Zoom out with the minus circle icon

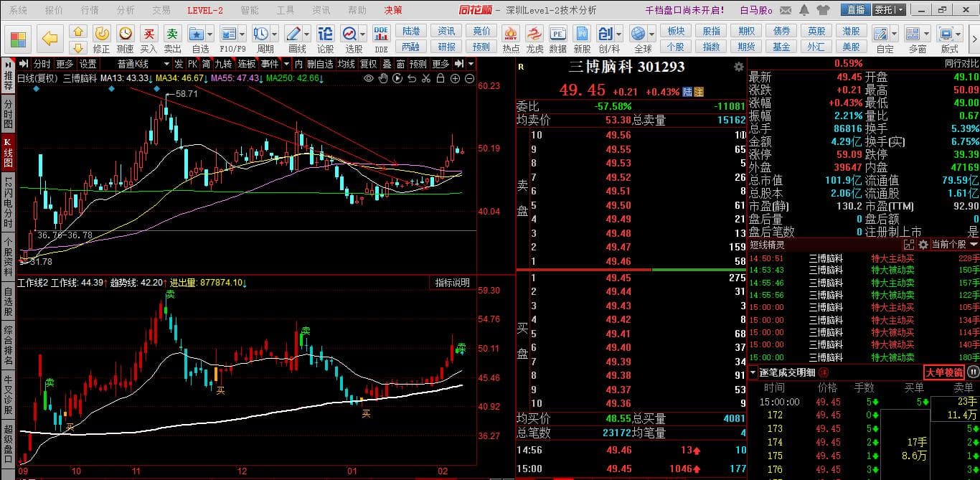coord(468,78)
